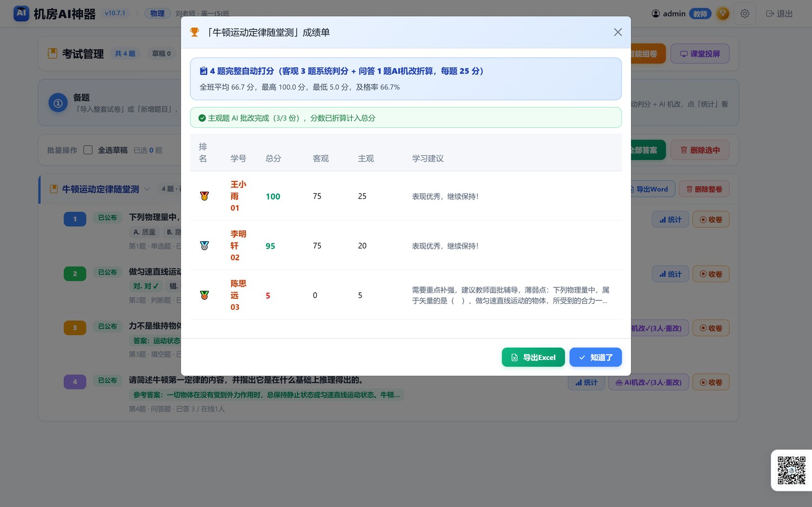
Task: Click 陈思远 total score 5
Action: coord(268,296)
